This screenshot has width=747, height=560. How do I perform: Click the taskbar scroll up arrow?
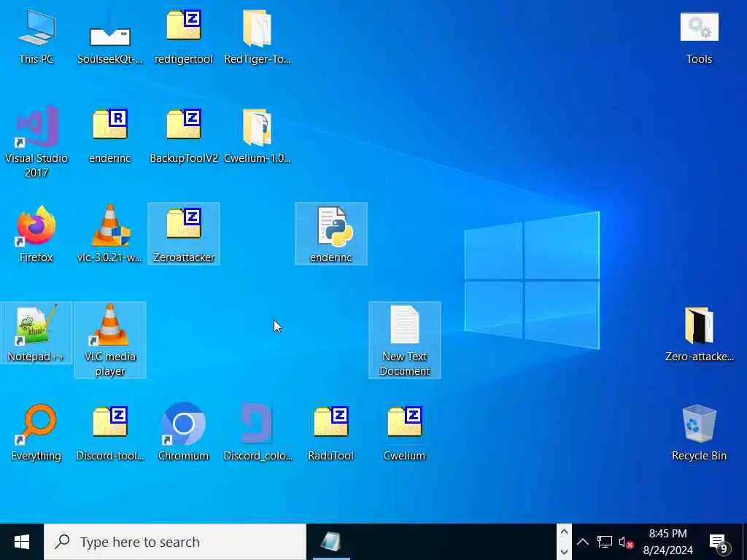[564, 532]
